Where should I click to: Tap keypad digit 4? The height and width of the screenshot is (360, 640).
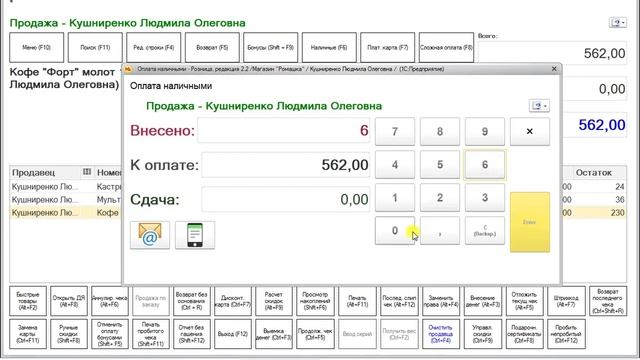coord(395,164)
